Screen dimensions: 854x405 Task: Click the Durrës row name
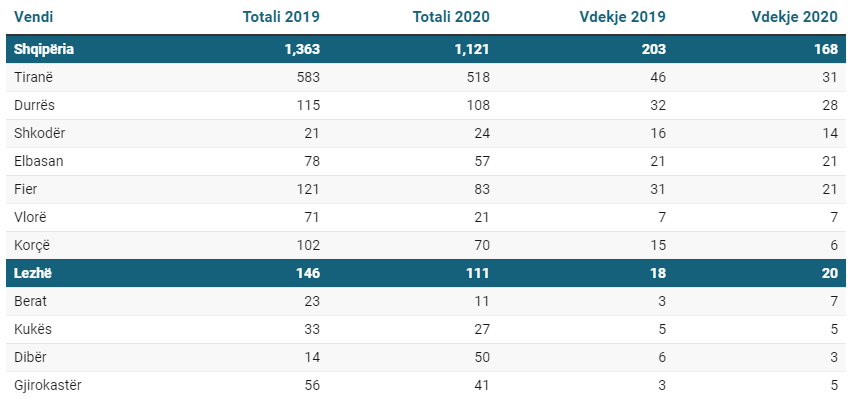35,105
